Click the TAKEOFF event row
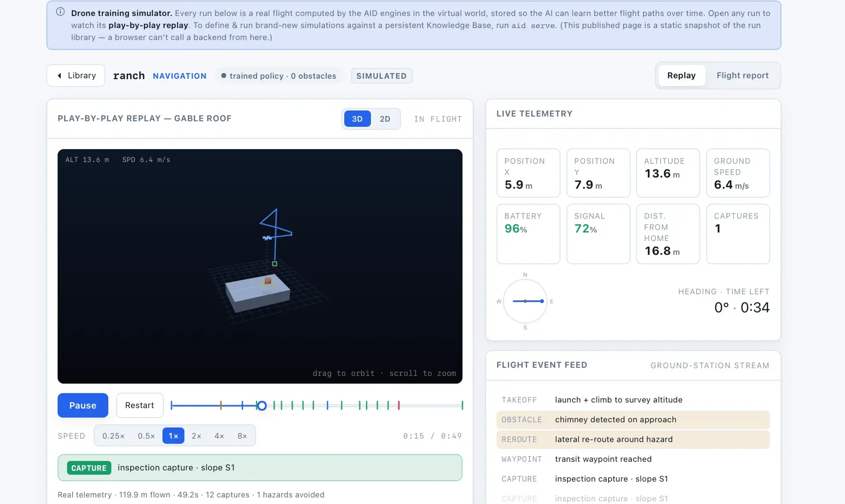The image size is (845, 504). (x=633, y=400)
